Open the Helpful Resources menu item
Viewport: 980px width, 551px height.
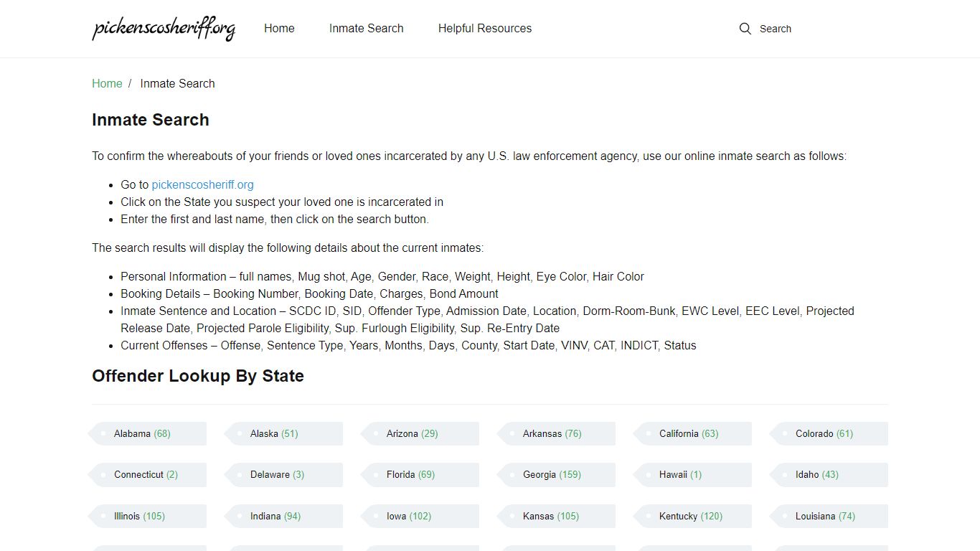click(x=485, y=29)
